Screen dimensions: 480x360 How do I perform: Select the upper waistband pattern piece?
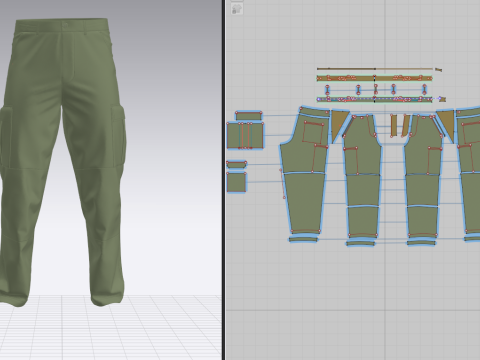click(x=374, y=78)
